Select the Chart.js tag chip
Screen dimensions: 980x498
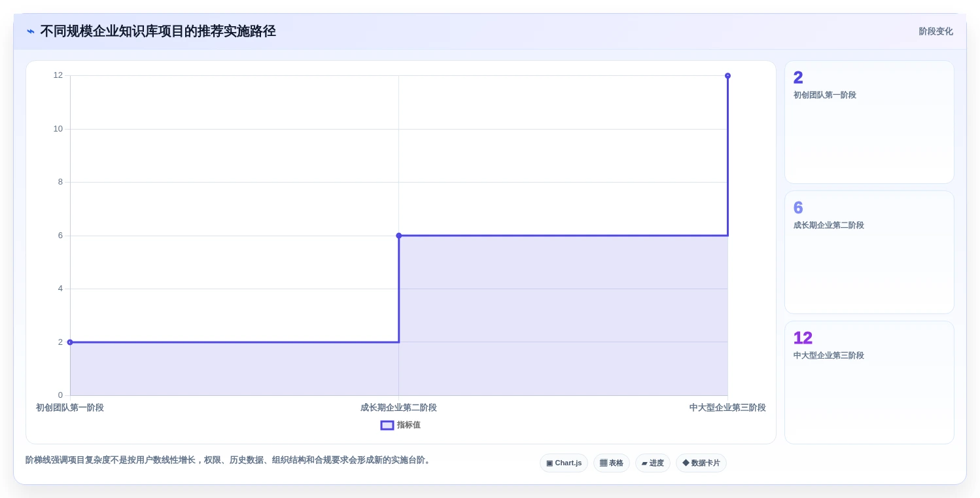click(564, 463)
